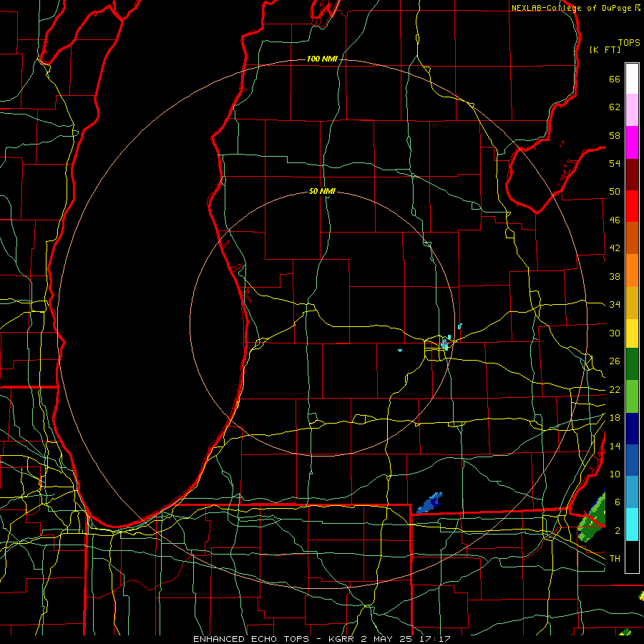Click the blue echo top near the state border
This screenshot has height=644, width=644.
(429, 503)
